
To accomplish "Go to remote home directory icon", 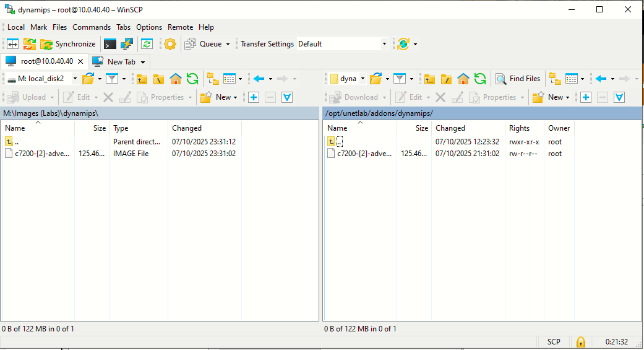I will [x=463, y=79].
